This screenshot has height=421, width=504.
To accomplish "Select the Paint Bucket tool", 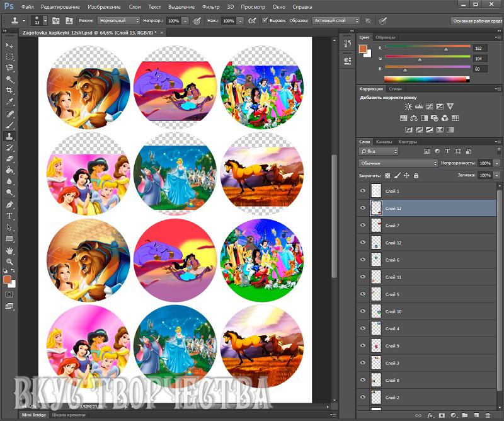I will click(9, 170).
